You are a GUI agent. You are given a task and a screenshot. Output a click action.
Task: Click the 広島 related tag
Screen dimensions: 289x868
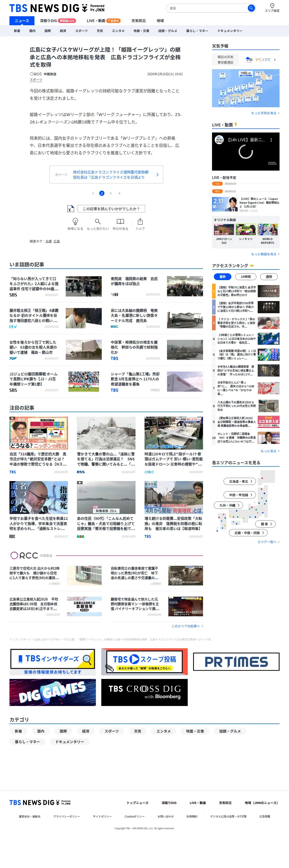click(x=56, y=241)
